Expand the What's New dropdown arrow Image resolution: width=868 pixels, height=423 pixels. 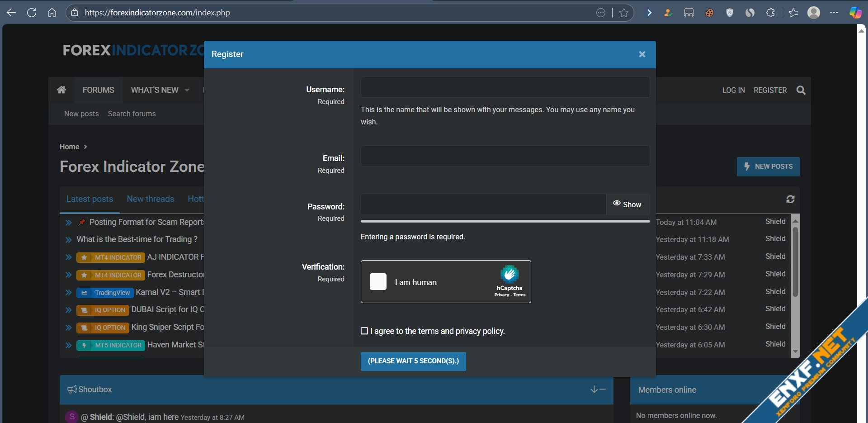187,90
